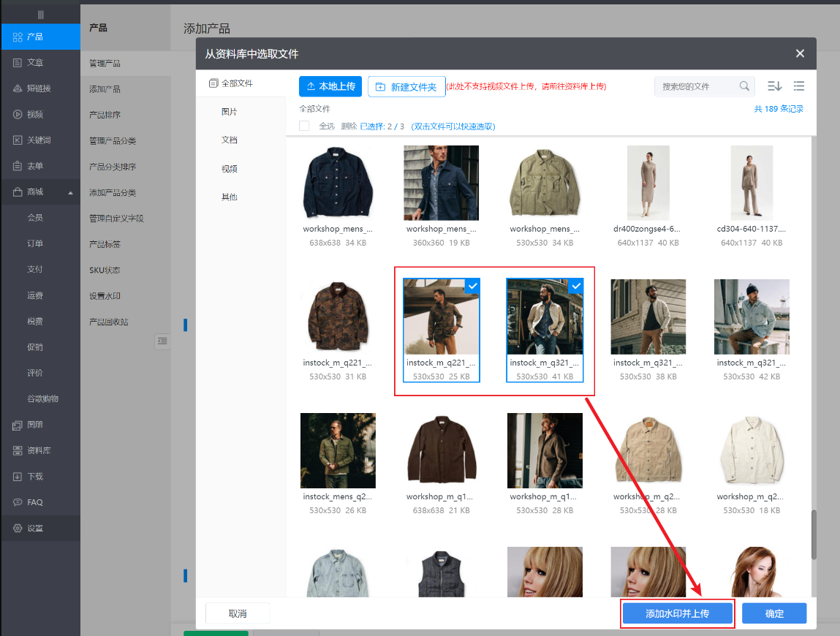Screen dimensions: 840x636
Task: Deselect the first checked instock_m_q221 image
Action: pyautogui.click(x=472, y=286)
